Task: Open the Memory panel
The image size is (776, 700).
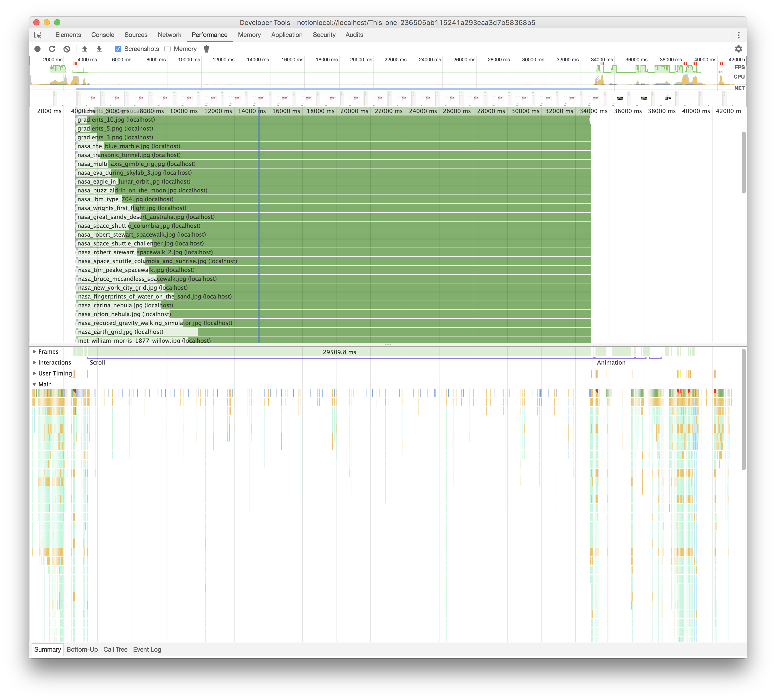Action: (x=249, y=35)
